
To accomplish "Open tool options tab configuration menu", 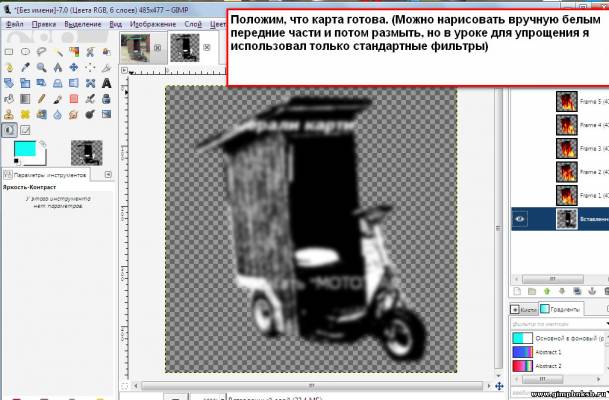I will tap(108, 175).
